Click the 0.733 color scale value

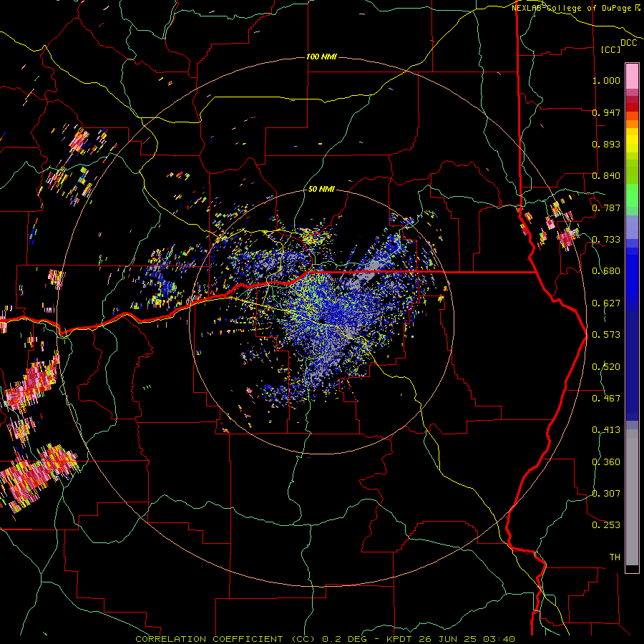point(606,240)
